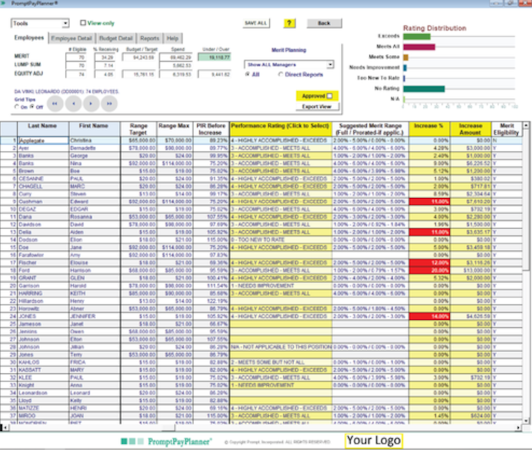Click the SAVE ALL button
This screenshot has width=532, height=450.
[256, 23]
